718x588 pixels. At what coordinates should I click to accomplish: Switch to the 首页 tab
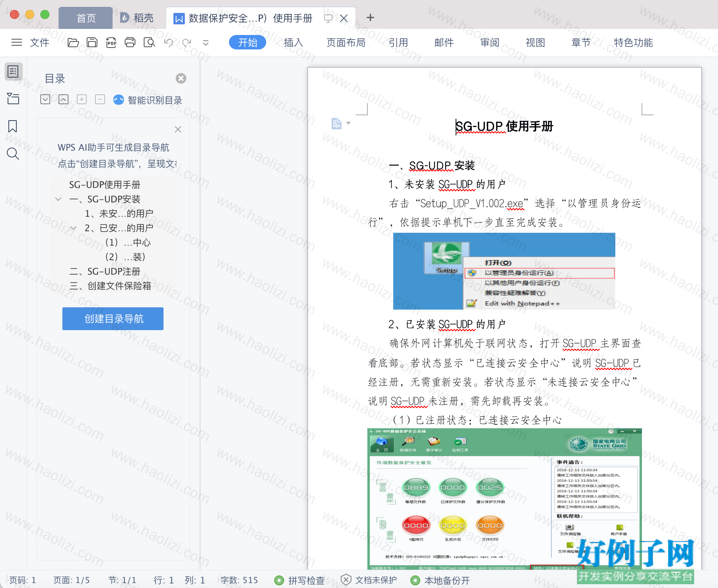tap(86, 18)
